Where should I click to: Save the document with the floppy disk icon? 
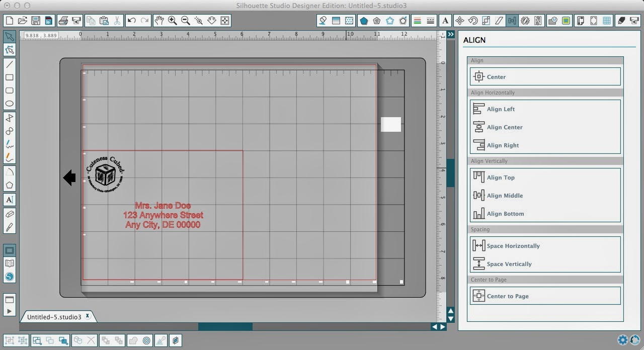coord(35,21)
